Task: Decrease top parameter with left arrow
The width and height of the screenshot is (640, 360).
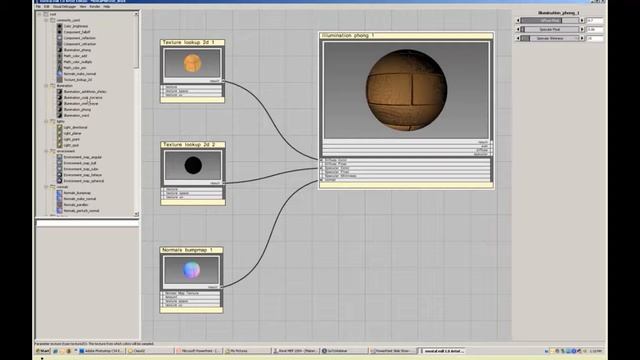Action: (x=518, y=20)
